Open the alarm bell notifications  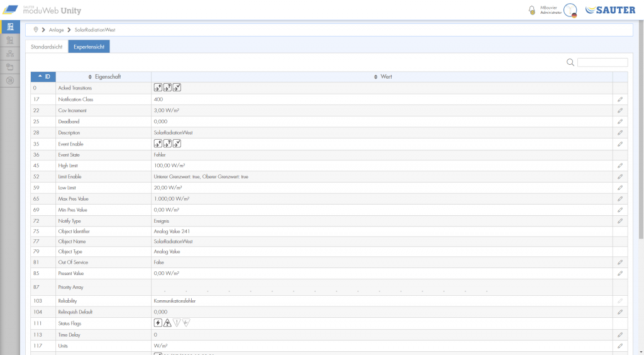pyautogui.click(x=532, y=10)
